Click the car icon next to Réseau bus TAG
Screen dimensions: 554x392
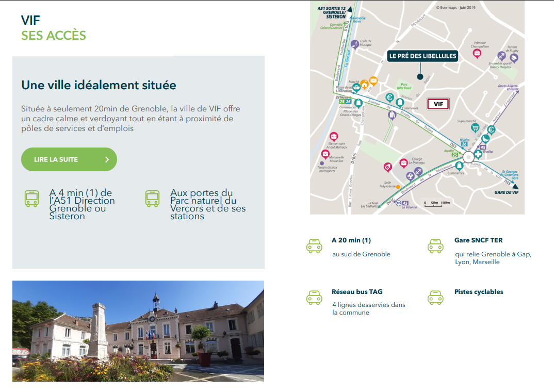(314, 298)
